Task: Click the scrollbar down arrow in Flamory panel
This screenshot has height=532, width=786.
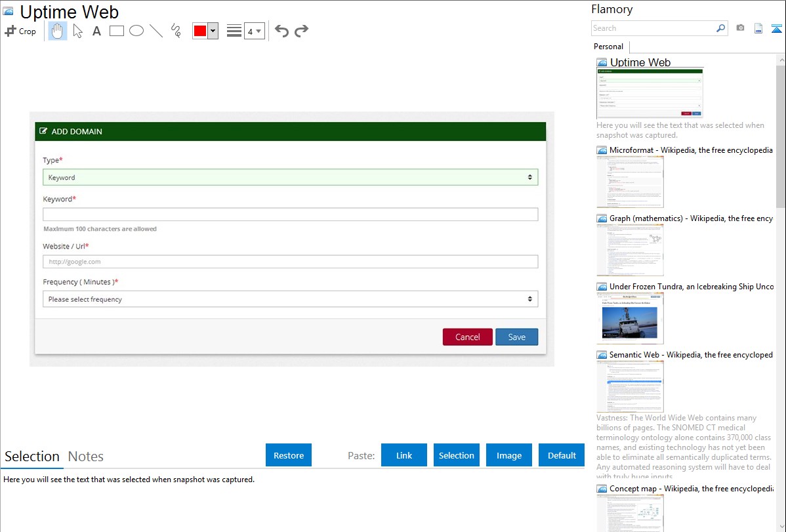Action: [x=781, y=527]
